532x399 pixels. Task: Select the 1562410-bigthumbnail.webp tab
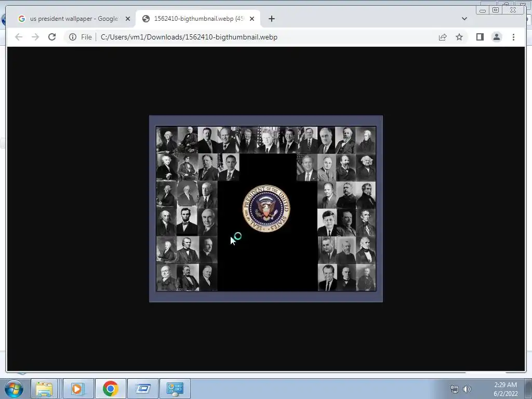point(199,19)
